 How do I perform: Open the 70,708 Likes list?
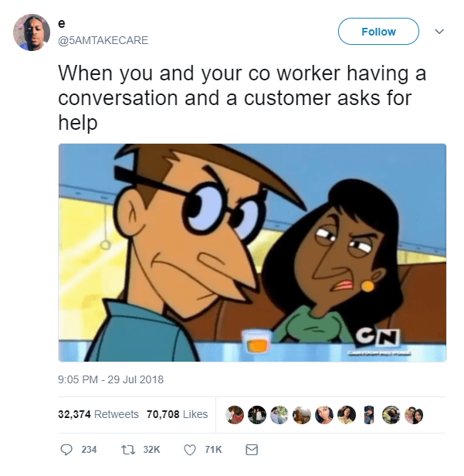177,414
